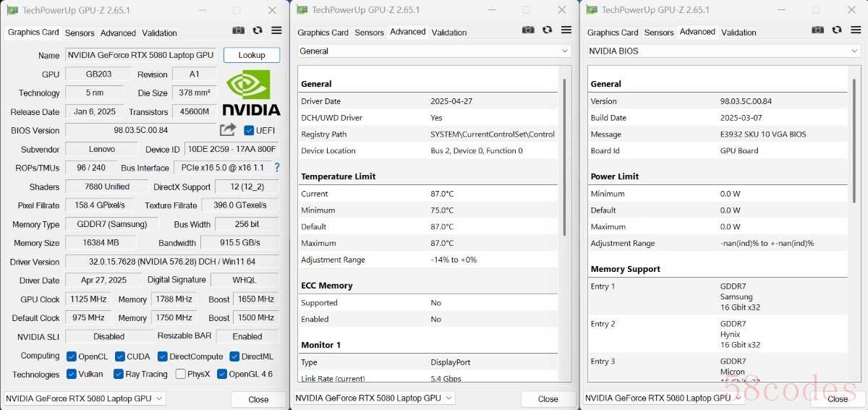The height and width of the screenshot is (410, 868).
Task: Click screenshot camera icon in middle window
Action: (x=528, y=30)
